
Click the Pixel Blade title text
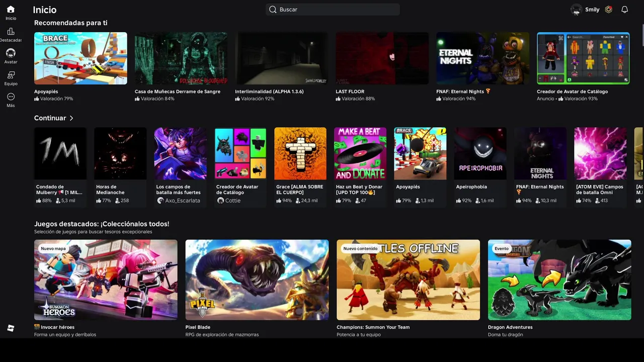198,327
